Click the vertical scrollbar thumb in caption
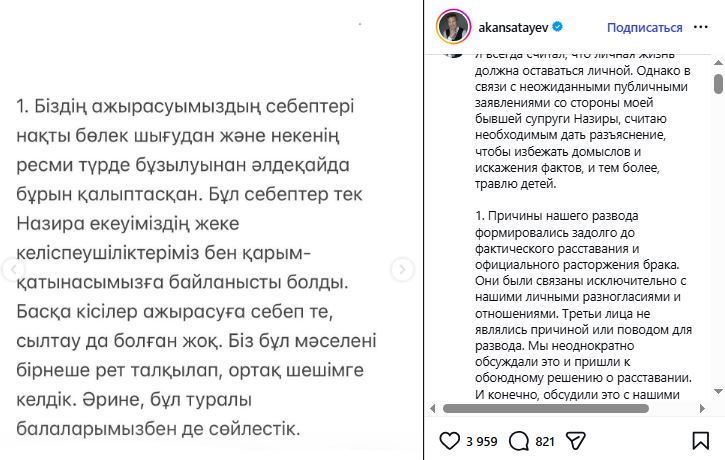This screenshot has width=725, height=460. click(x=718, y=84)
